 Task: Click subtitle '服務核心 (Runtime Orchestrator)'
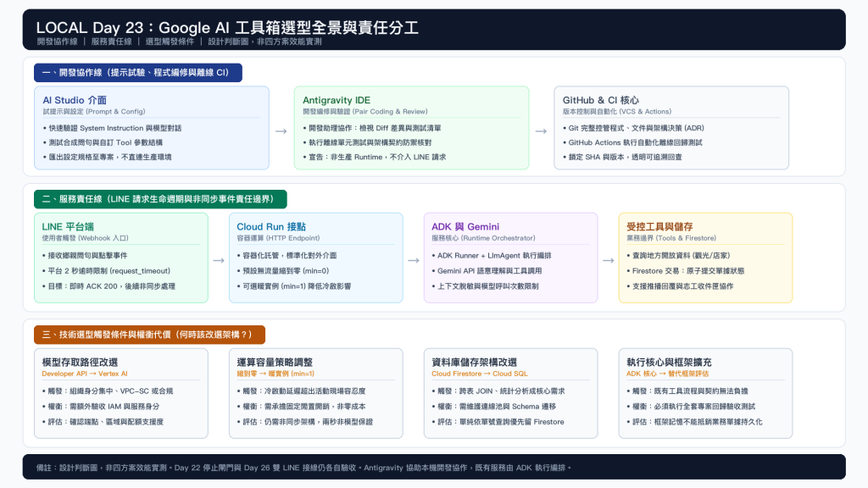coord(484,238)
